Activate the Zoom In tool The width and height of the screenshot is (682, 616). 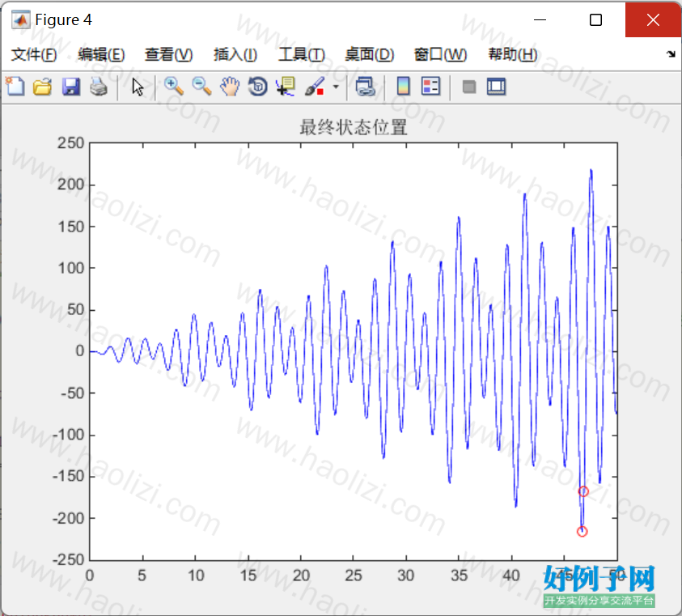174,87
